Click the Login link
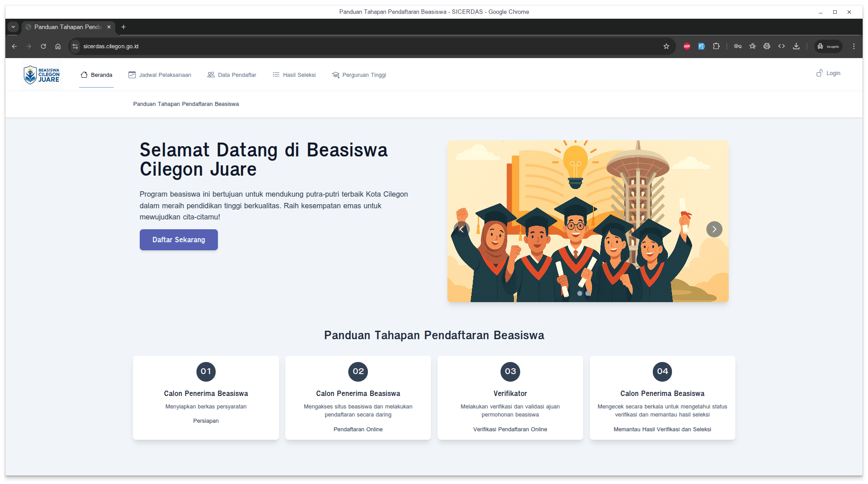868x484 pixels. pyautogui.click(x=831, y=73)
